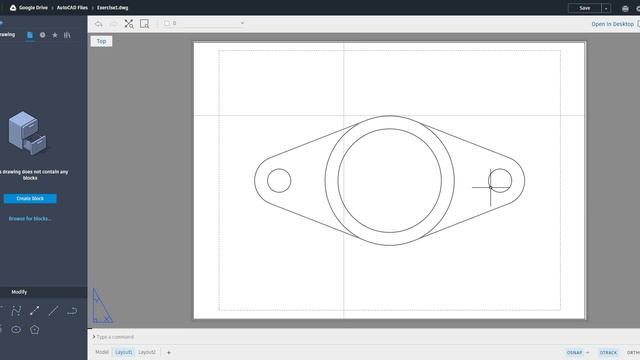Image resolution: width=640 pixels, height=360 pixels.
Task: Click the Open in Desktop link
Action: click(x=612, y=24)
